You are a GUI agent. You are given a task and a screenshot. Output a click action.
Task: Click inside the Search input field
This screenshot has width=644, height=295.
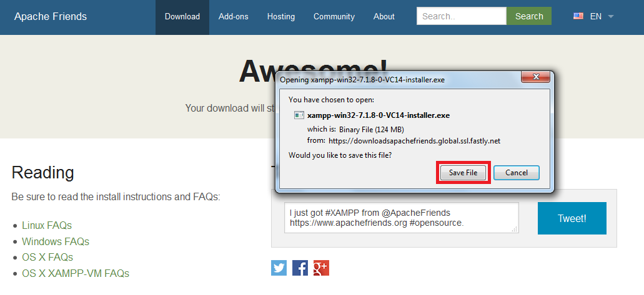[461, 16]
